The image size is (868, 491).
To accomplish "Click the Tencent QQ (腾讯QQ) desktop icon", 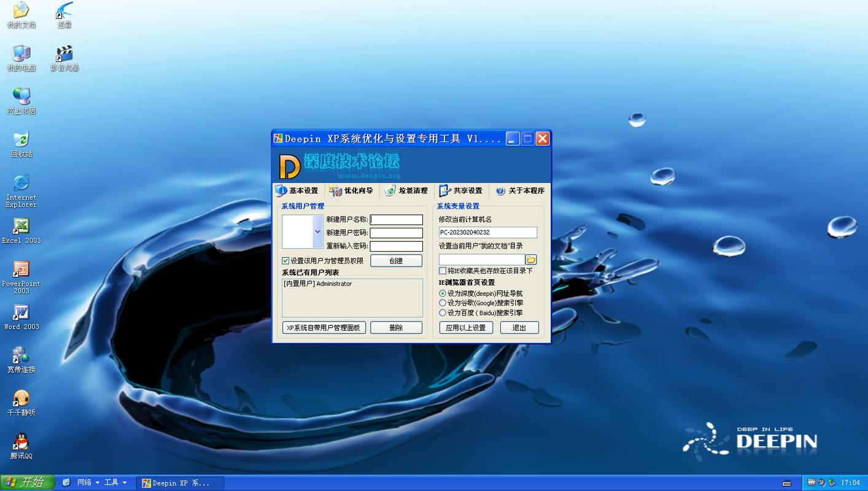I will tap(21, 443).
